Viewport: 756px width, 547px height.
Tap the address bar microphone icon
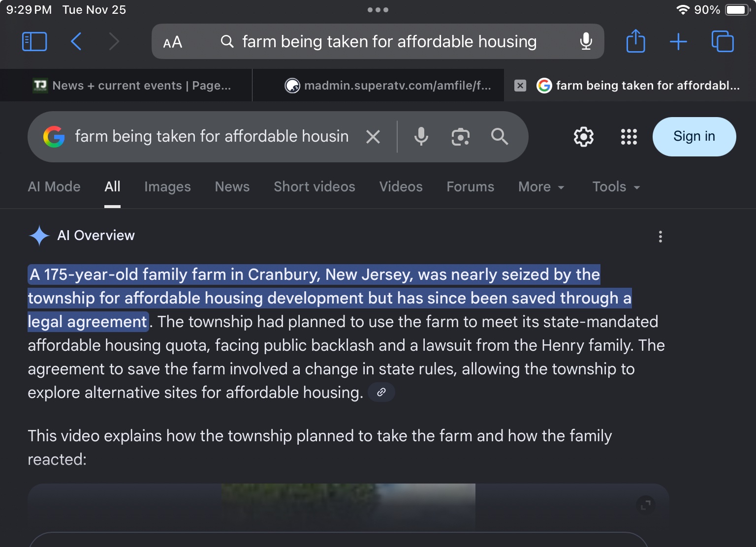coord(586,41)
